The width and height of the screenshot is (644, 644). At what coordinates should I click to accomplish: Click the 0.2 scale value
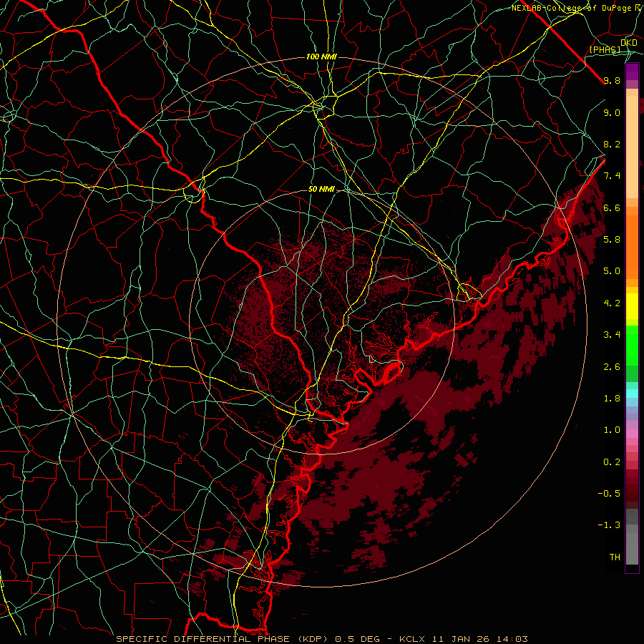612,462
